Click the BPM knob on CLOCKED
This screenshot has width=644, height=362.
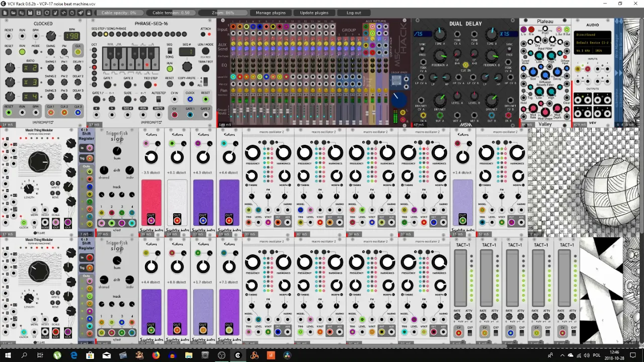(51, 36)
